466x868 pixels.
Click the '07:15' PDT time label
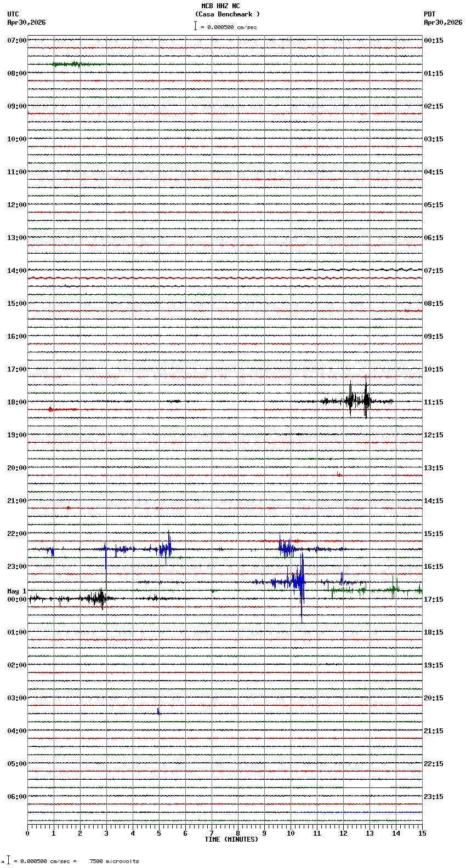coord(434,271)
